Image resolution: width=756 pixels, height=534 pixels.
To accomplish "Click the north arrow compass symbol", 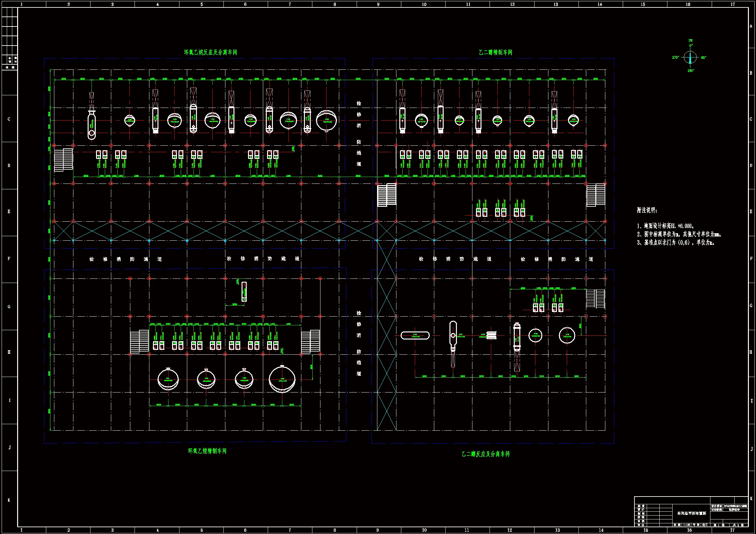I will [x=690, y=58].
